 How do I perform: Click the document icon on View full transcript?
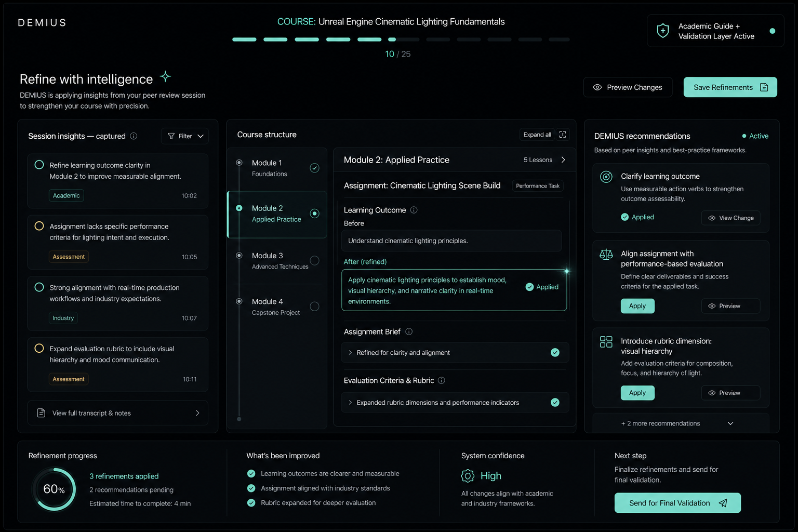(x=42, y=413)
